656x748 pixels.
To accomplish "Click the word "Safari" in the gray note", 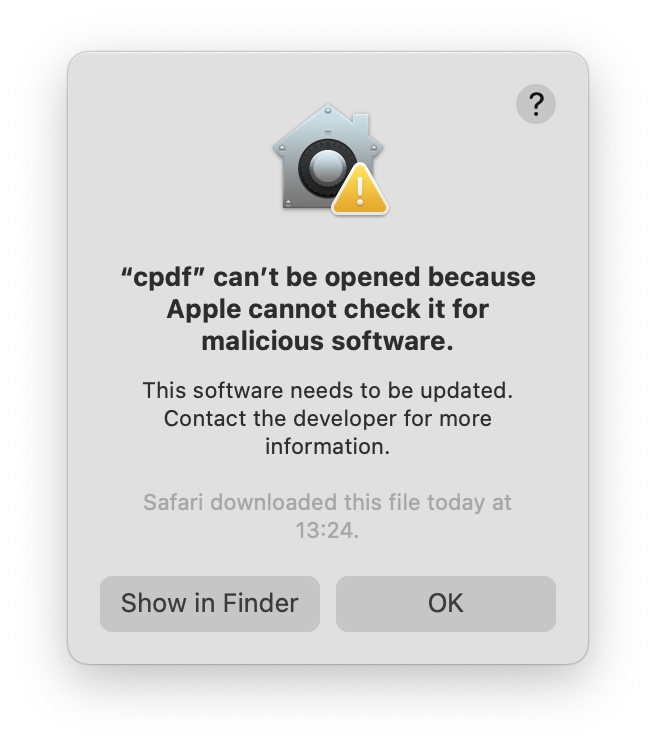I will [174, 502].
